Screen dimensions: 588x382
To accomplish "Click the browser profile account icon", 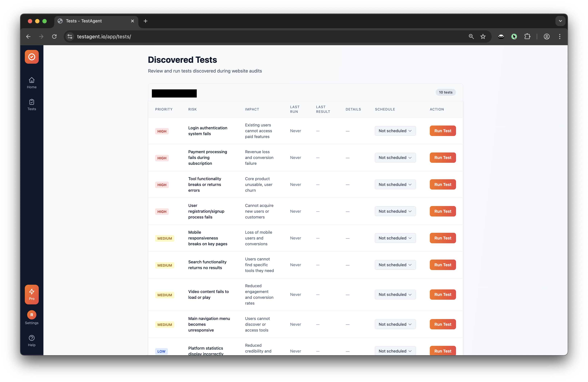I will pos(547,37).
